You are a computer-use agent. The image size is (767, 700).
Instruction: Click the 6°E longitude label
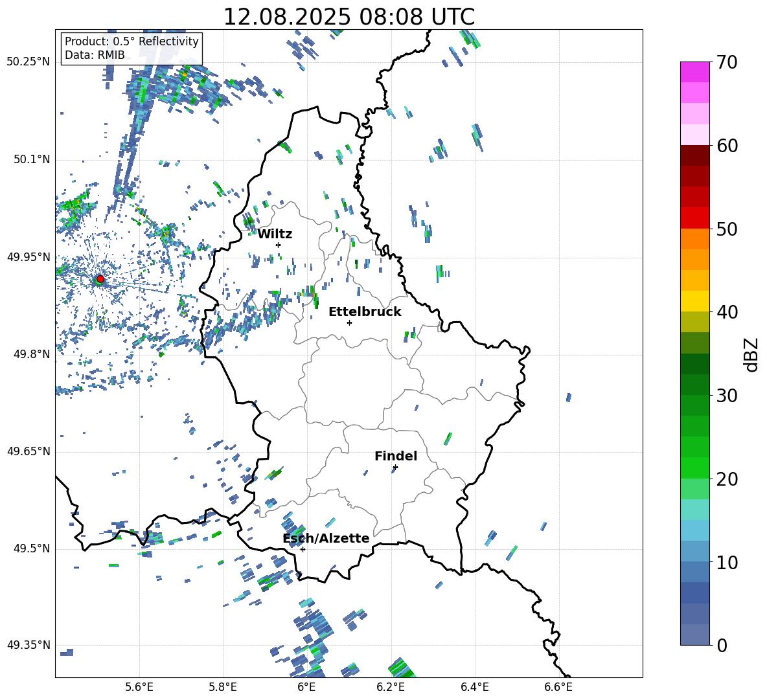(x=306, y=687)
